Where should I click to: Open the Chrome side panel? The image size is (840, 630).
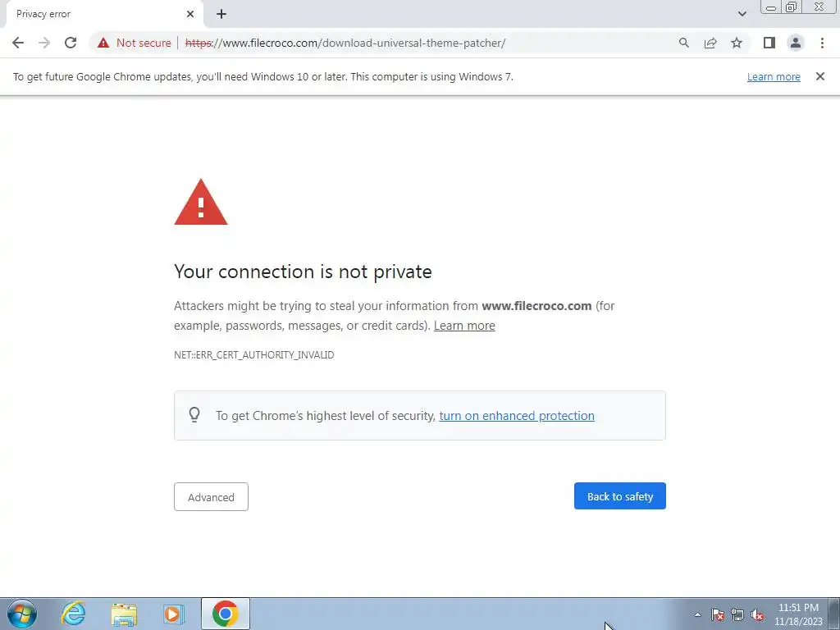769,43
